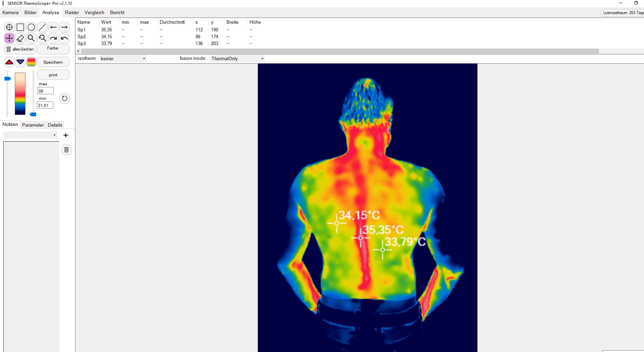Screen dimensions: 644x352
Task: Select the rectangle measurement tool
Action: 20,27
